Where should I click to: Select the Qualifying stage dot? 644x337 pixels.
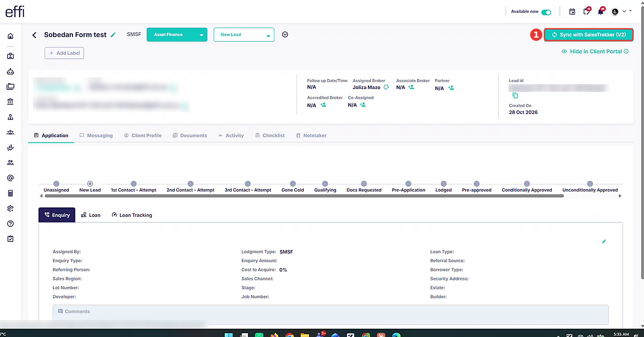(325, 184)
